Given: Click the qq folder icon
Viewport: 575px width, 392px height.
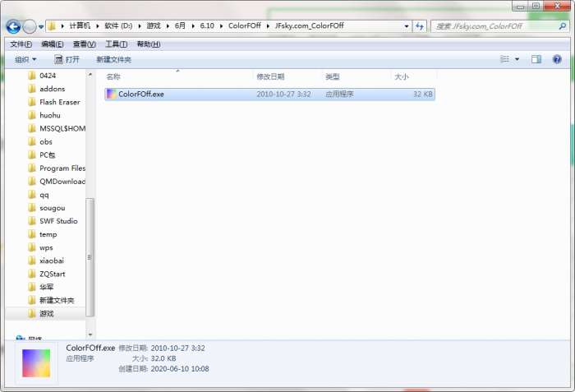Looking at the screenshot, I should coord(32,195).
